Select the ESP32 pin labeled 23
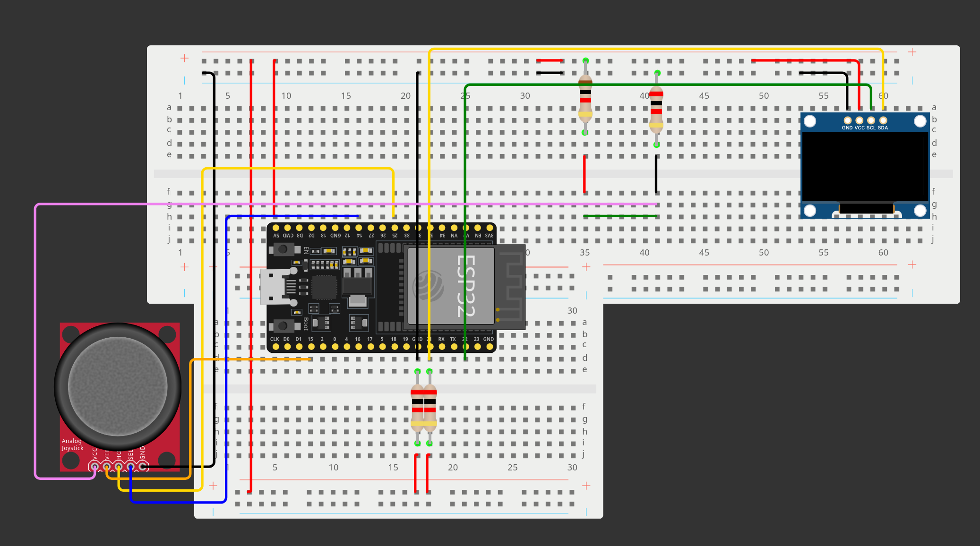The height and width of the screenshot is (546, 980). [477, 347]
